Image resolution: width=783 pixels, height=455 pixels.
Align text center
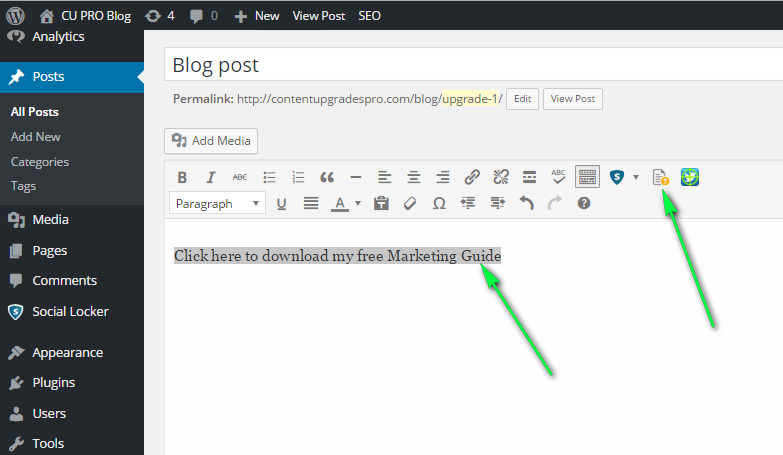pos(413,177)
